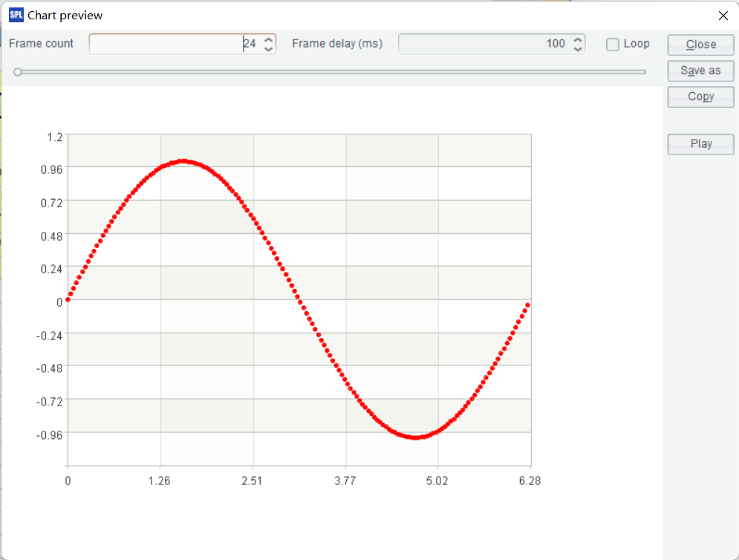Click the peak of the red sine curve

tap(183, 161)
